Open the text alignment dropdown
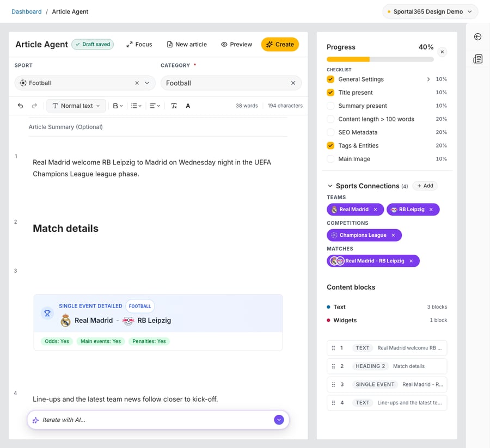The height and width of the screenshot is (448, 490). (x=155, y=106)
